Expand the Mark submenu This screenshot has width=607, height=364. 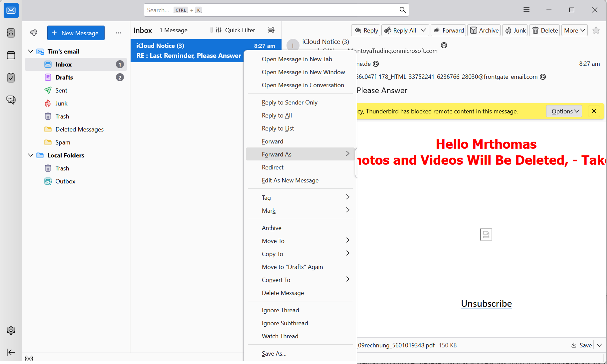pos(300,210)
